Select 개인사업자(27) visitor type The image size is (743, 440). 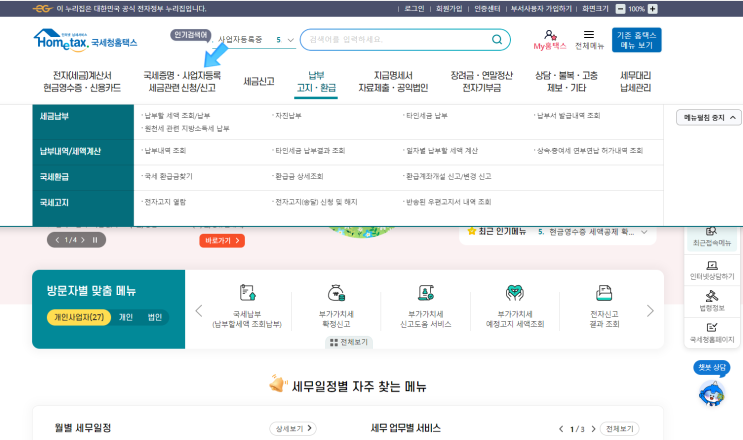79,317
